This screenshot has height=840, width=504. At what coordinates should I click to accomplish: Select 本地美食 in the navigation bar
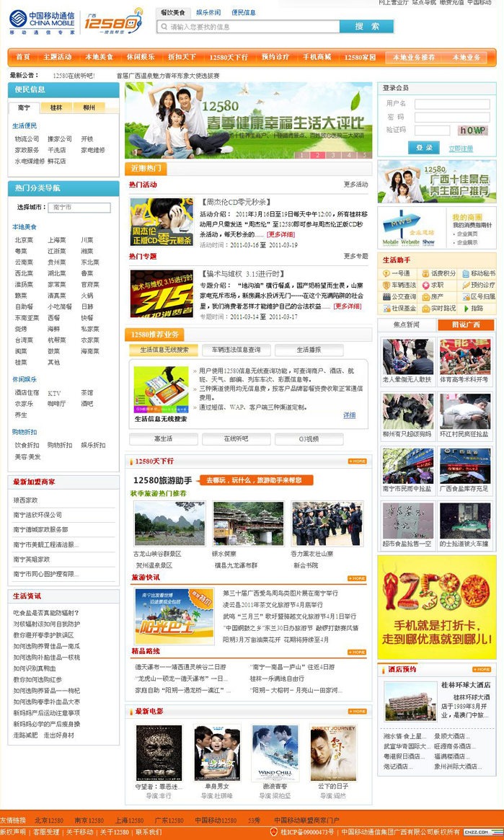[99, 57]
